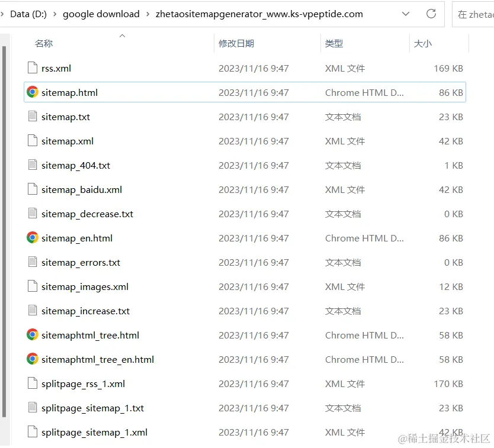Click the text document icon for sitemap.txt
The width and height of the screenshot is (494, 448).
[x=33, y=116]
